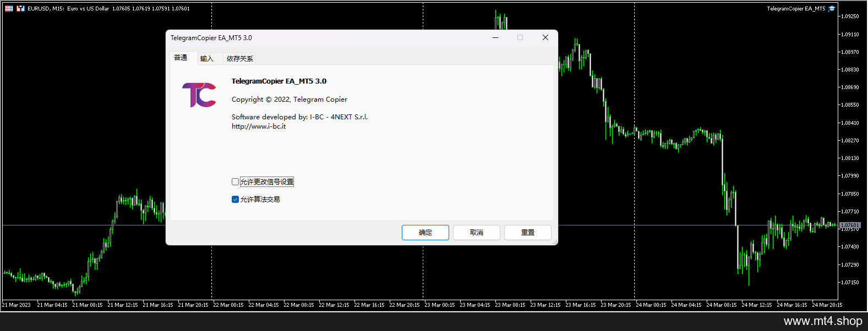868x331 pixels.
Task: Click the 确定 button
Action: click(425, 233)
